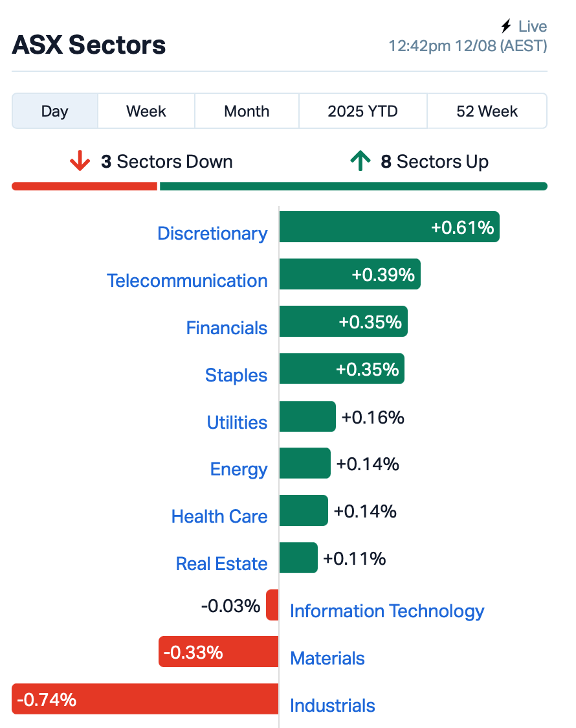Click the red -0.74% Industrials bar

click(x=145, y=699)
